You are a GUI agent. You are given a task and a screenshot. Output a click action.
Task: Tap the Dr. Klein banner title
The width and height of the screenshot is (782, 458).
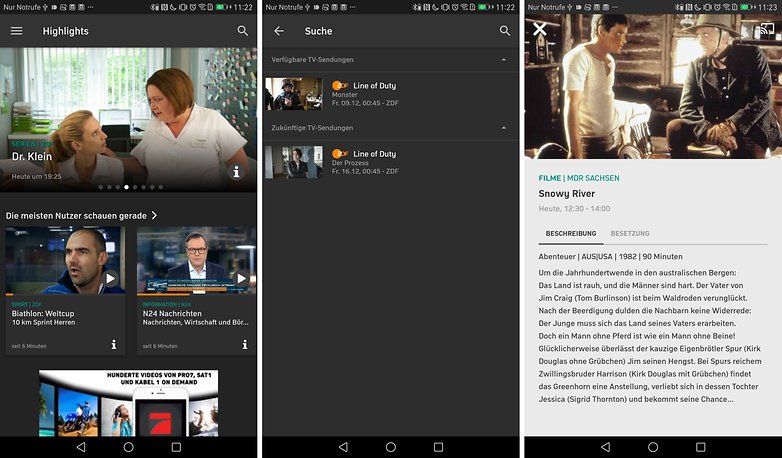(32, 157)
